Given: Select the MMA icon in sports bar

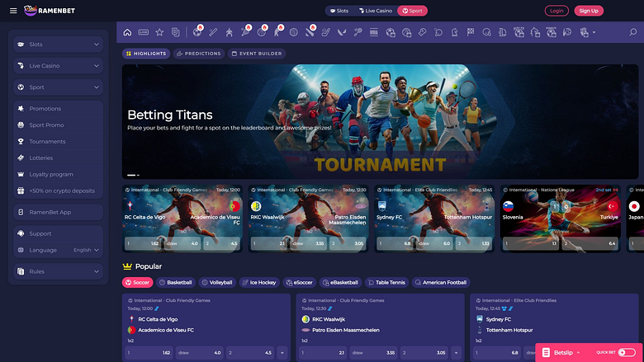Looking at the screenshot, I should tap(374, 32).
